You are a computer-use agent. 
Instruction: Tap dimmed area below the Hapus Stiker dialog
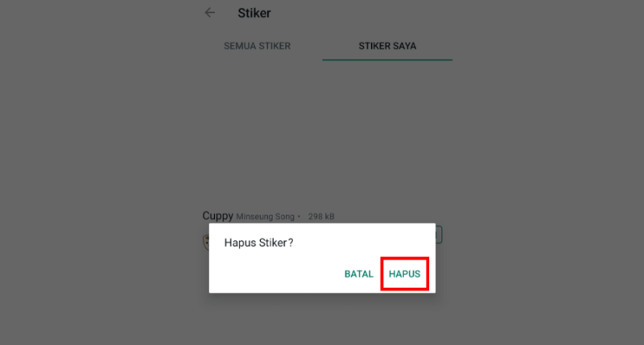click(x=322, y=318)
